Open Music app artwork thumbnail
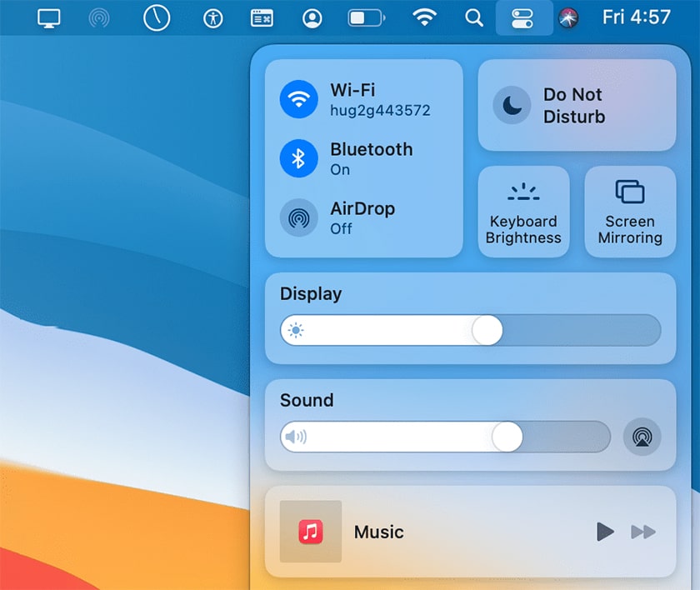Viewport: 700px width, 590px height. 311,532
